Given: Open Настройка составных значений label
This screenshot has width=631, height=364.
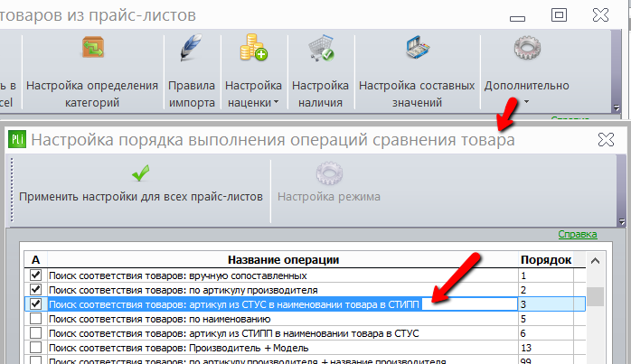Looking at the screenshot, I should (417, 94).
